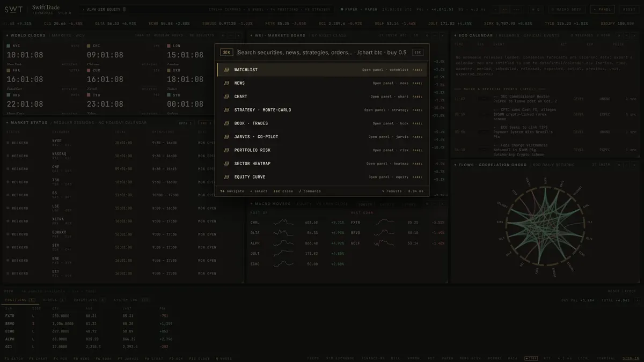
Task: Click the search field in the command palette
Action: [x=322, y=53]
